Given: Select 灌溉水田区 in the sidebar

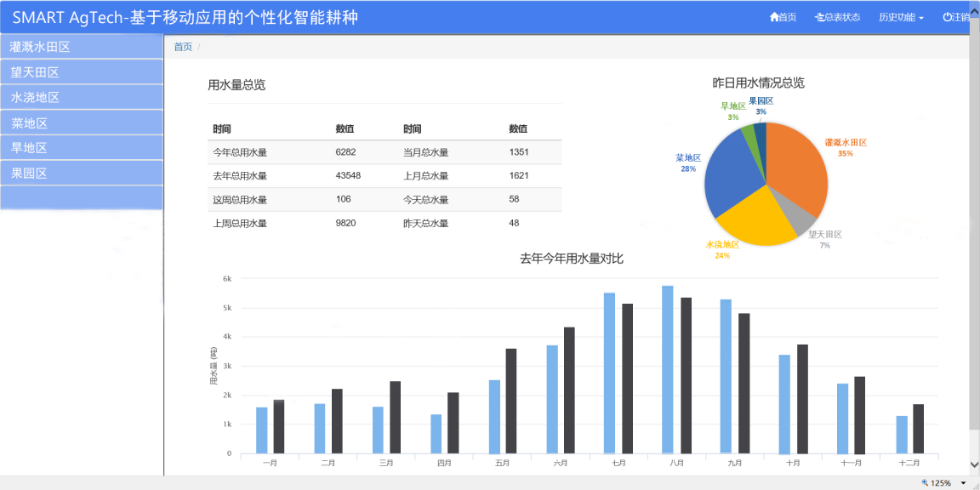Looking at the screenshot, I should pos(40,47).
